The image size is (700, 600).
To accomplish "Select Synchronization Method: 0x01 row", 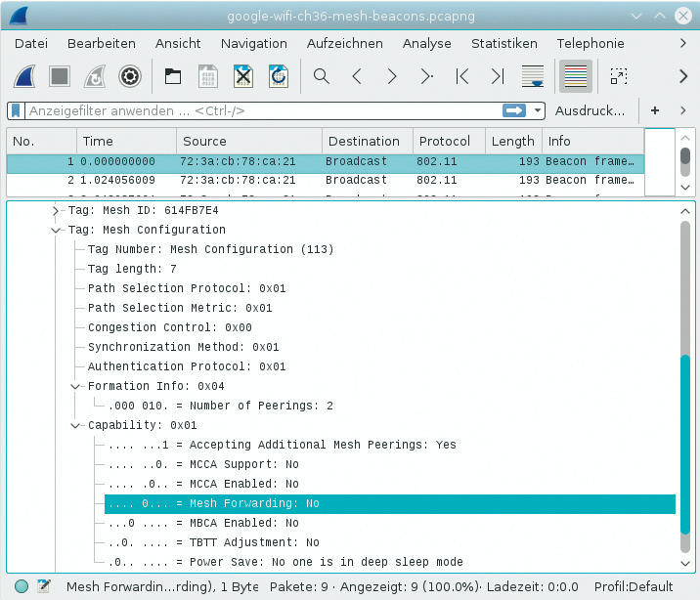I will coord(184,348).
